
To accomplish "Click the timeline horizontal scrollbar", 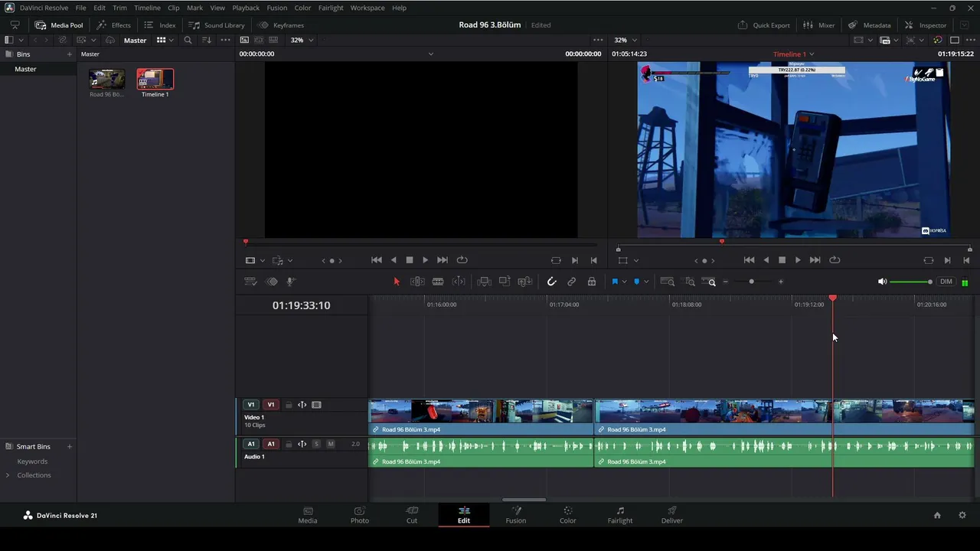I will pyautogui.click(x=524, y=500).
